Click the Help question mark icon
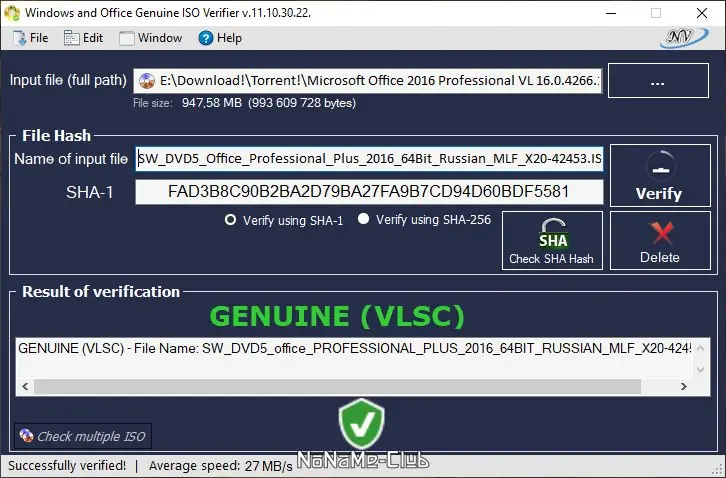The width and height of the screenshot is (726, 478). [x=206, y=38]
